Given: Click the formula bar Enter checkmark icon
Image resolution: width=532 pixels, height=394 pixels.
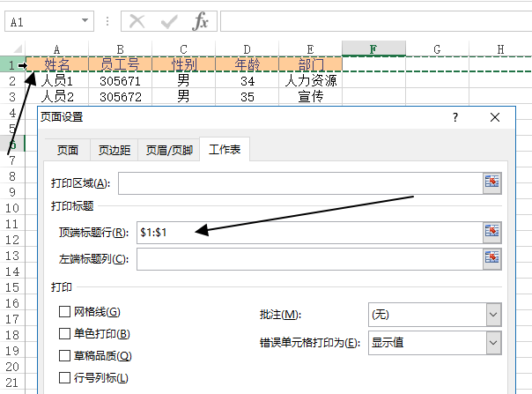Looking at the screenshot, I should [169, 21].
